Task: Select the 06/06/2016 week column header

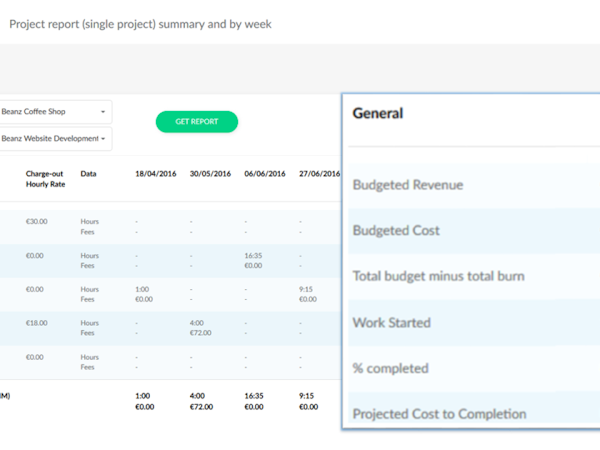Action: pos(265,174)
